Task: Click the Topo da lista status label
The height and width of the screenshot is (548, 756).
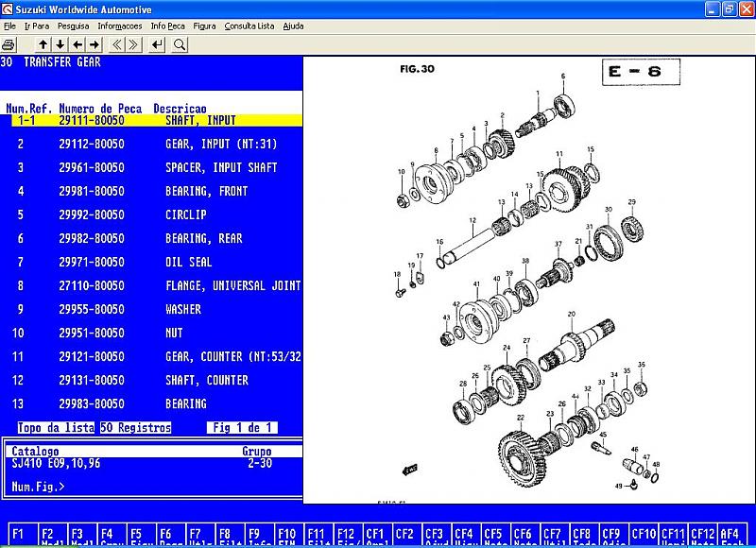Action: coord(56,427)
